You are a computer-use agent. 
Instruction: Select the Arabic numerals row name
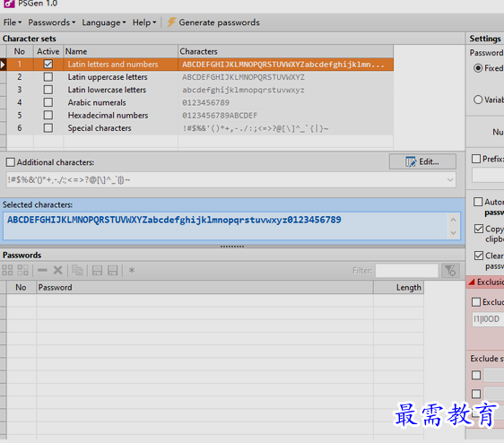click(x=97, y=102)
